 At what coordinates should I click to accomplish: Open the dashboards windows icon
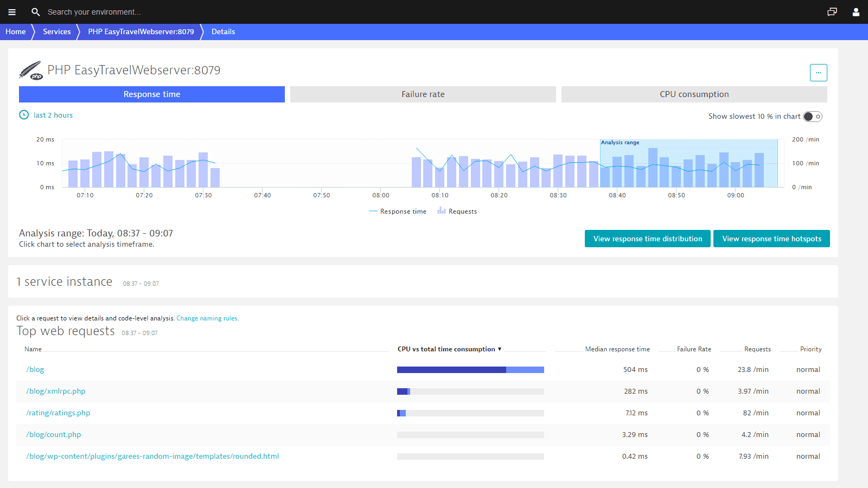click(832, 12)
